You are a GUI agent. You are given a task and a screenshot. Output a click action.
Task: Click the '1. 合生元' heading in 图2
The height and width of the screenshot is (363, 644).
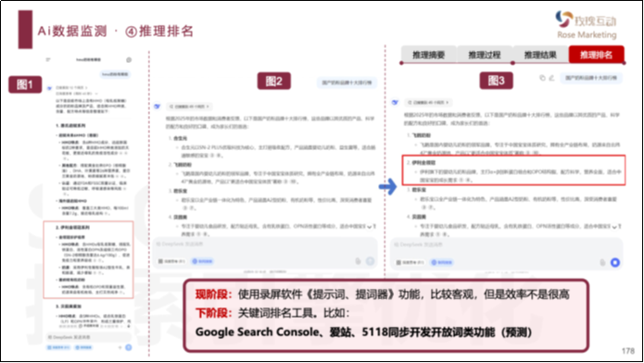click(x=178, y=138)
